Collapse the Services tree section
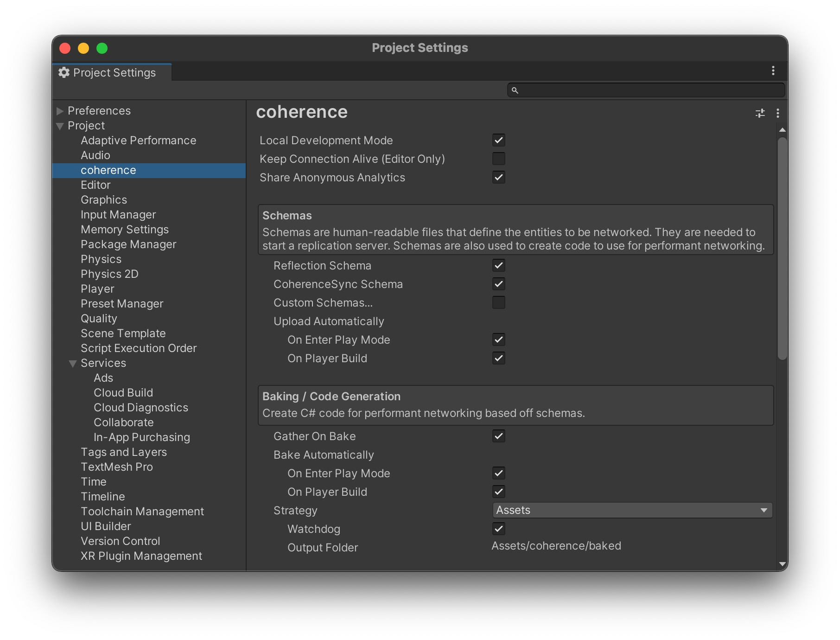 73,364
